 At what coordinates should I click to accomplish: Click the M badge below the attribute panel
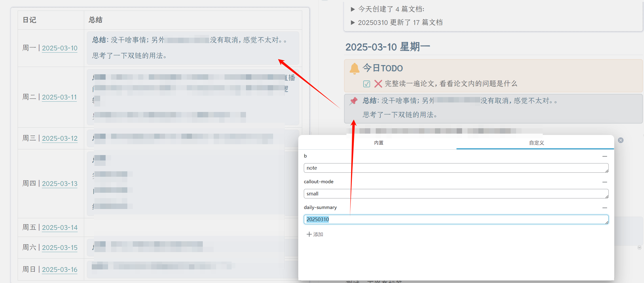click(x=640, y=247)
